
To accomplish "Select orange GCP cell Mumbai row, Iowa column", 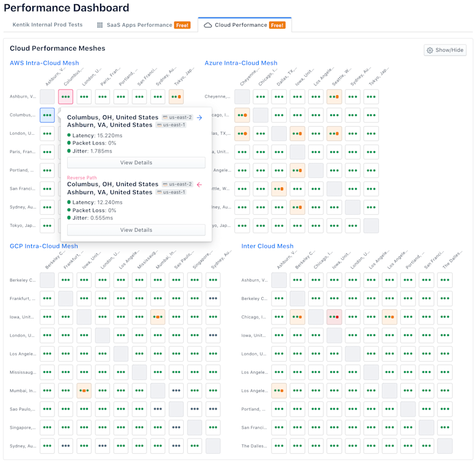I will (84, 390).
